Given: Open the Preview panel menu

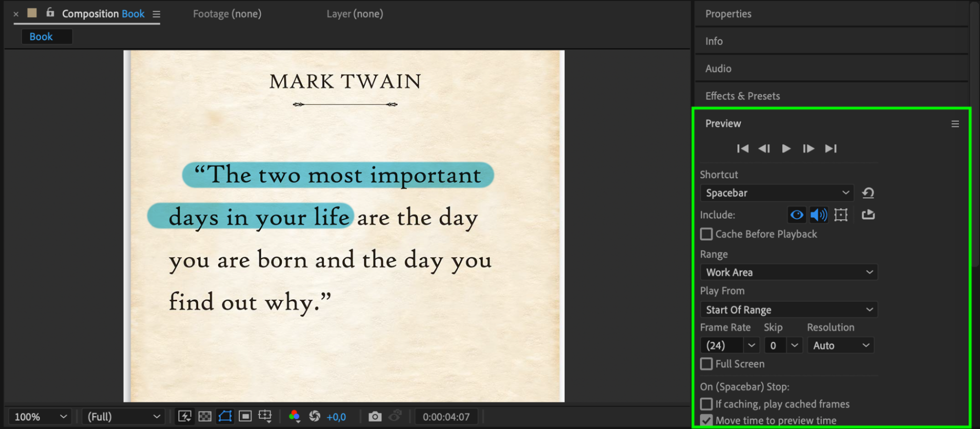Looking at the screenshot, I should (x=955, y=124).
